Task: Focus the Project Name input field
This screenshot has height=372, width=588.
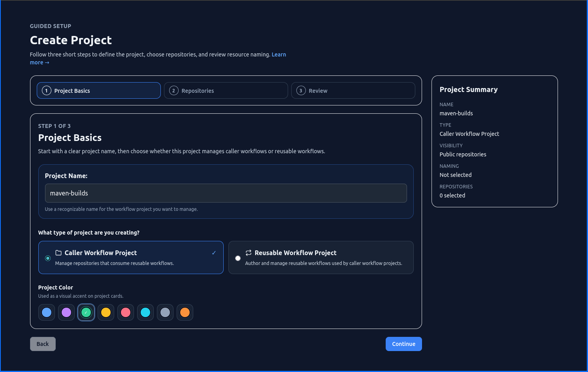Action: point(226,193)
